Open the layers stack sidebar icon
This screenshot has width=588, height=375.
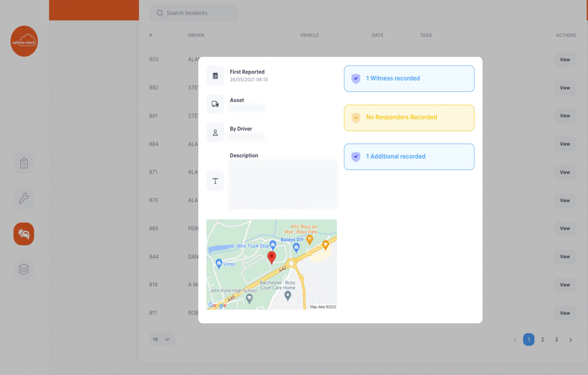(x=24, y=269)
